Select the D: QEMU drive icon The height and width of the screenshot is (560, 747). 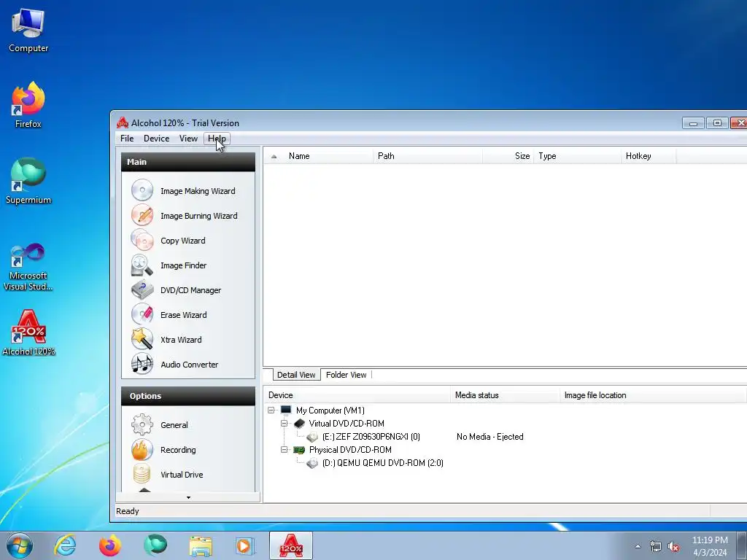[x=312, y=463]
